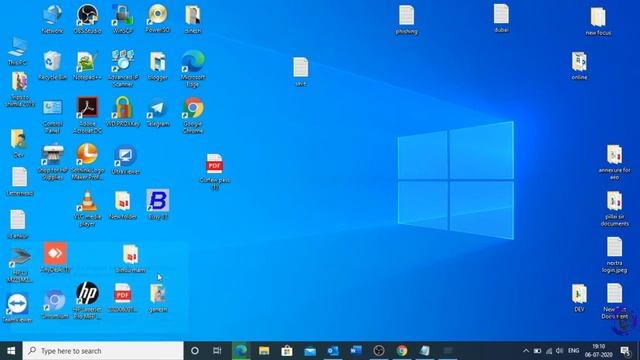
Task: Open the Busy 17 shortcut
Action: (x=158, y=204)
